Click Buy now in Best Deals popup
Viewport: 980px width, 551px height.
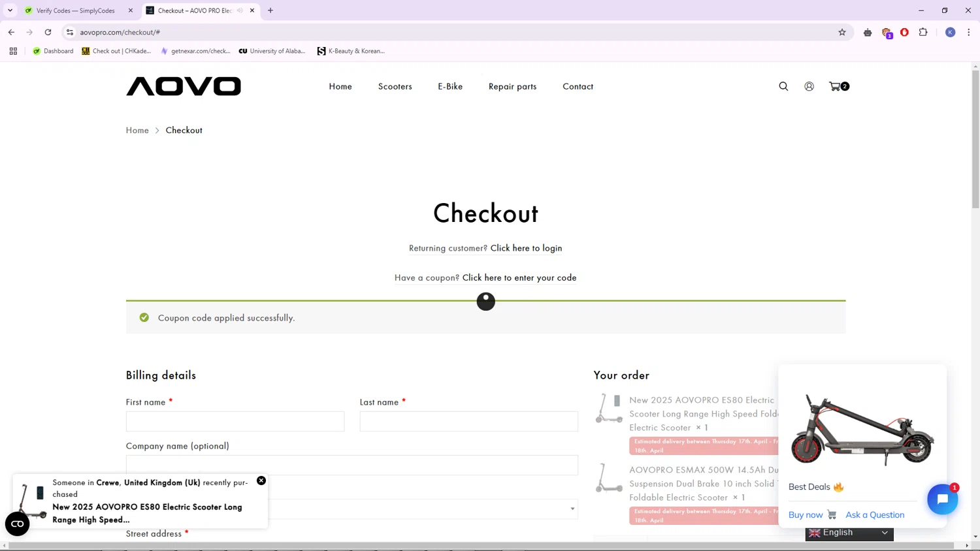tap(812, 514)
